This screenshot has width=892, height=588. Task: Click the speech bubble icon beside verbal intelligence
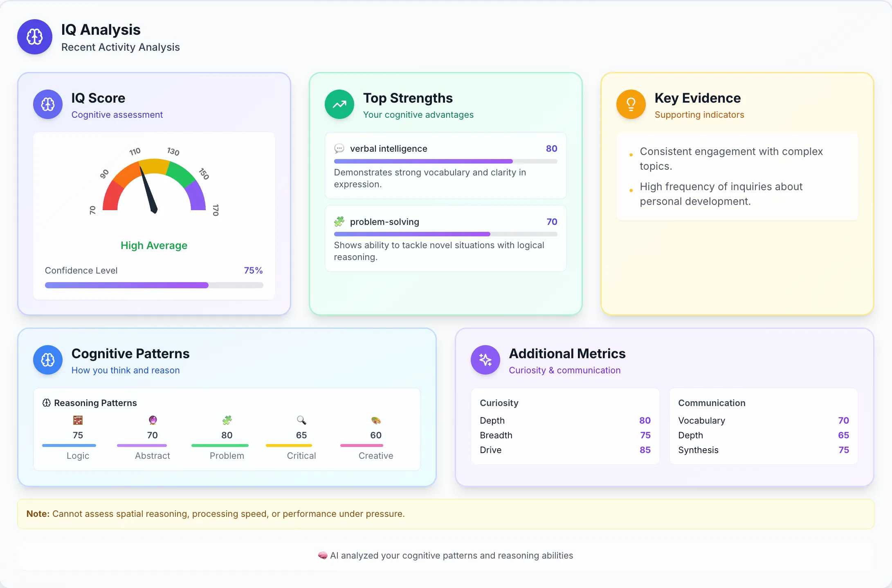(340, 148)
